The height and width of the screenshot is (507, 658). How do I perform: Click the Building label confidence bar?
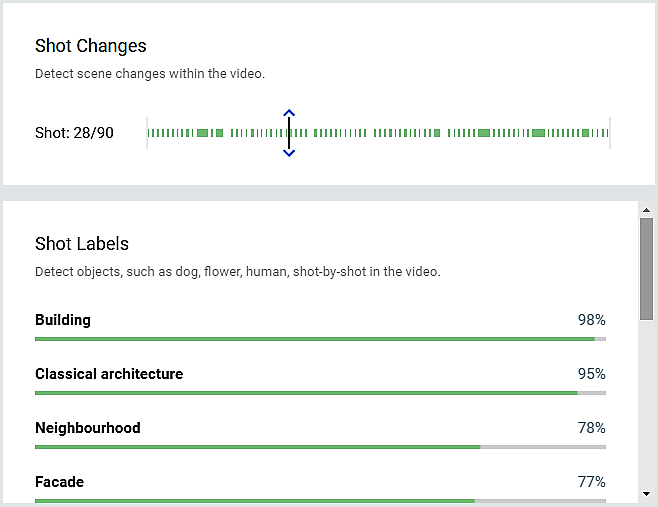pos(320,339)
